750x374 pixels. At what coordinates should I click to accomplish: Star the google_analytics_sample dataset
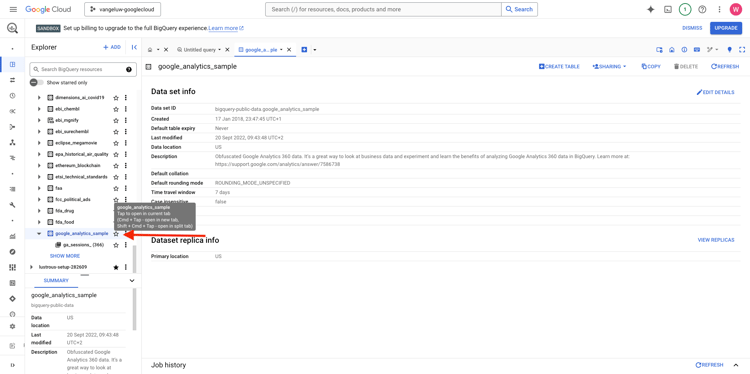click(x=116, y=233)
